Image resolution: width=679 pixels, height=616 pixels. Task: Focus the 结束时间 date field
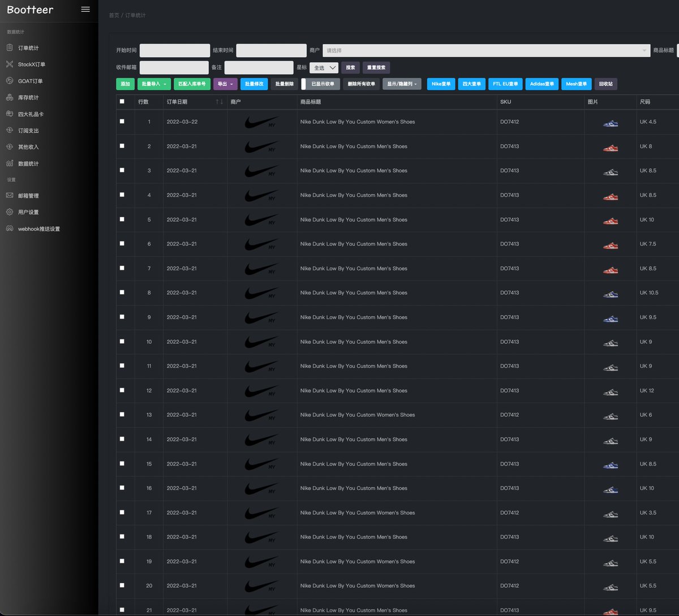pyautogui.click(x=271, y=50)
